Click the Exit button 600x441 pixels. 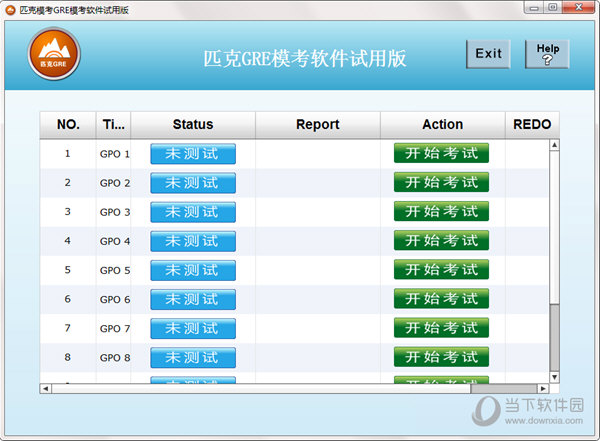point(488,54)
